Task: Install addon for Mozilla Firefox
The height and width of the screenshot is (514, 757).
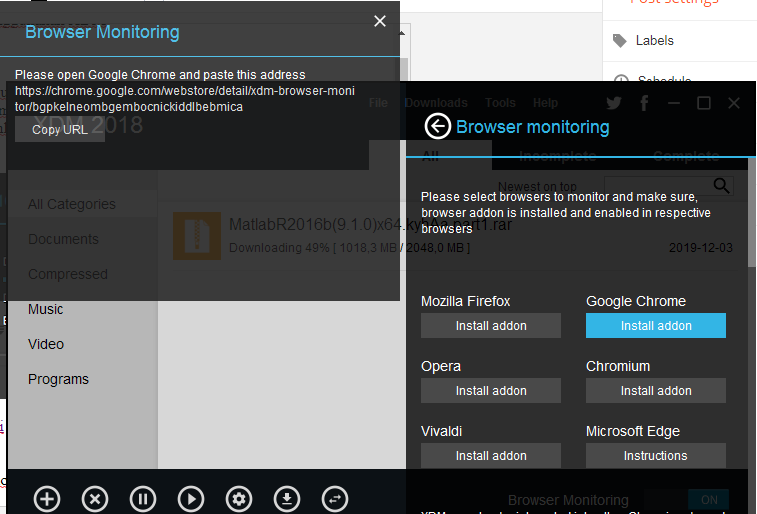Action: click(491, 326)
